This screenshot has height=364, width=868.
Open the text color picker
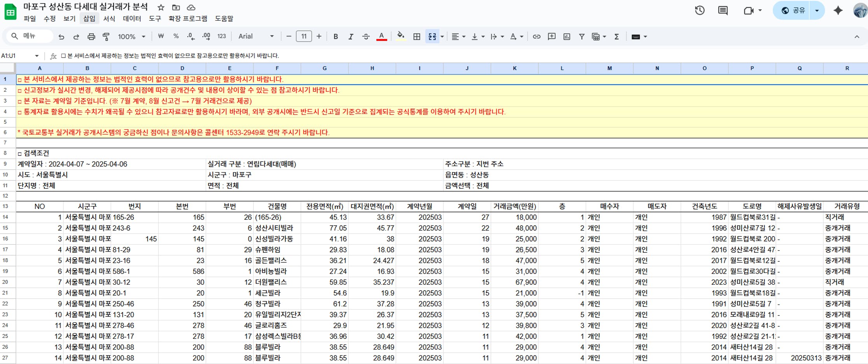point(382,37)
